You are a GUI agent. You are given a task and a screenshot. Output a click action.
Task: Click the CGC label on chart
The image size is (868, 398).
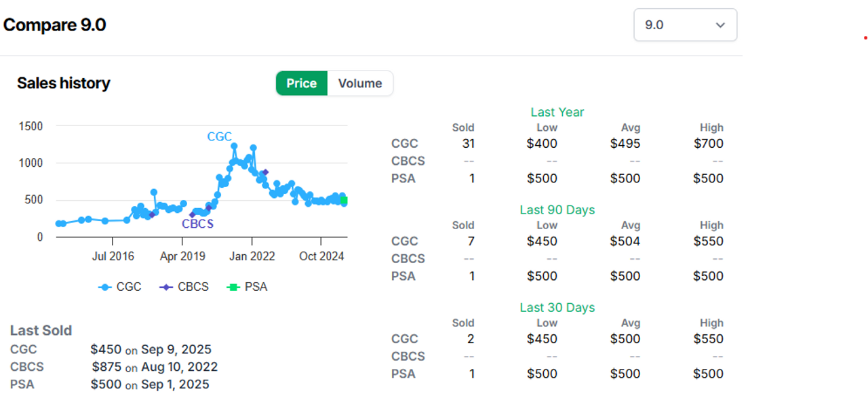point(220,137)
